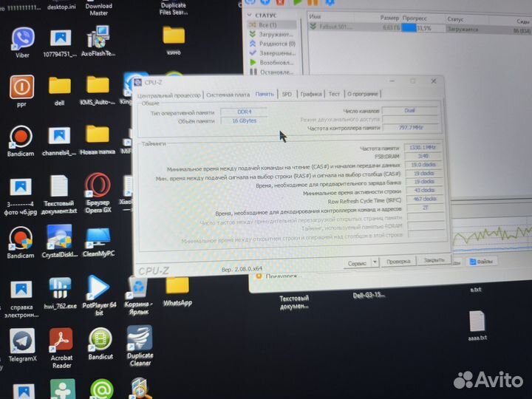Launch CrystalDiskInfo shortcut
The image size is (532, 399).
(x=60, y=241)
